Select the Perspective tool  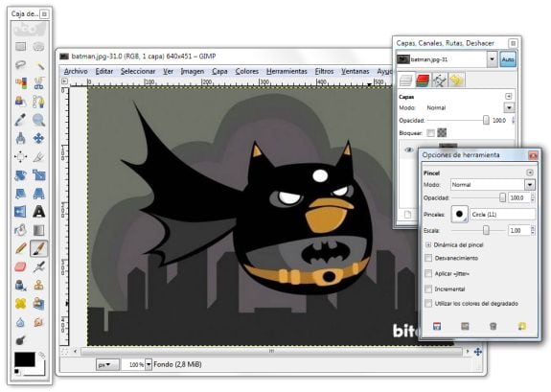point(38,194)
